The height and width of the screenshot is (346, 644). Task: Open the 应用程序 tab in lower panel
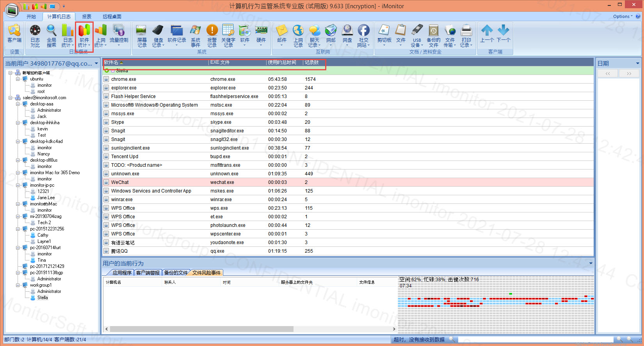(x=122, y=273)
